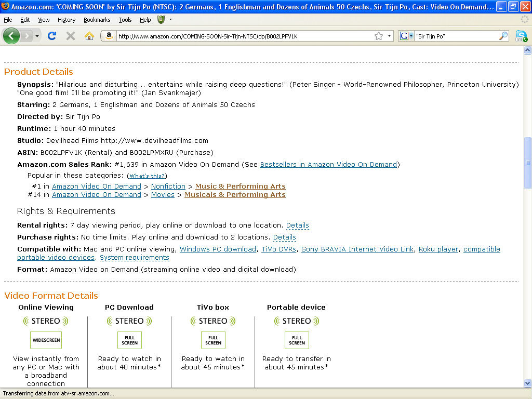
Task: Expand the address bar URL history dropdown
Action: [x=389, y=36]
